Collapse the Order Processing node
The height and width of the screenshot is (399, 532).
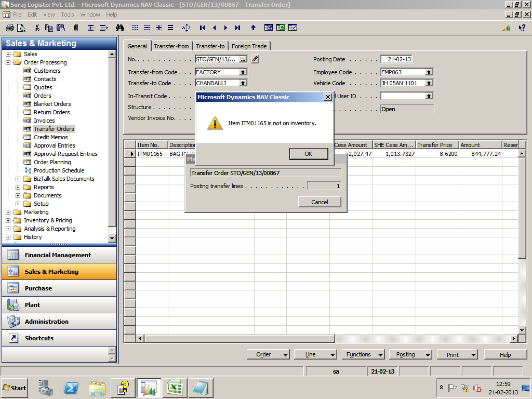coord(8,62)
